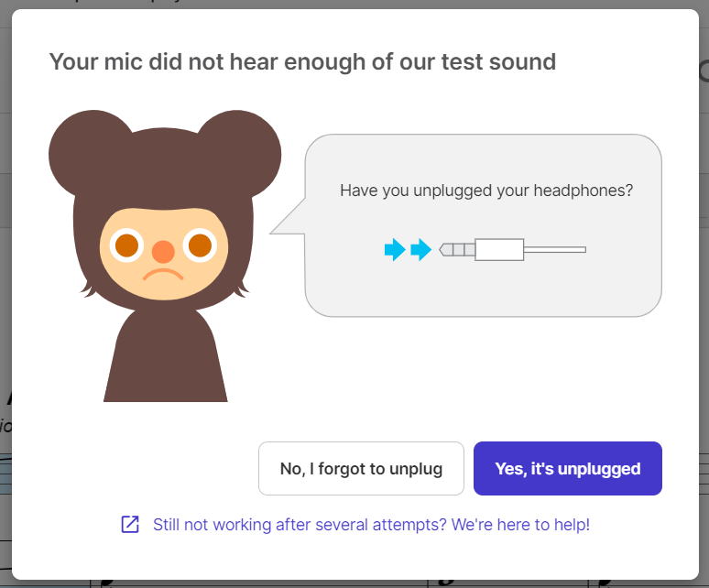The height and width of the screenshot is (588, 709).
Task: Click the mascot's frowning mouth
Action: tap(162, 274)
